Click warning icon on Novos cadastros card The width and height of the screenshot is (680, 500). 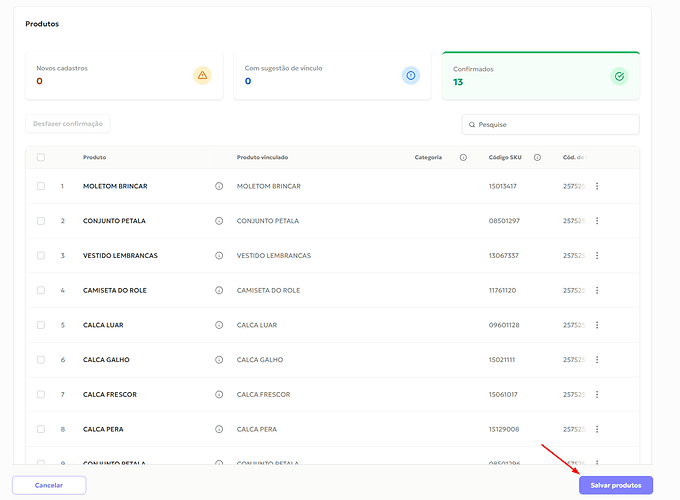pyautogui.click(x=202, y=75)
